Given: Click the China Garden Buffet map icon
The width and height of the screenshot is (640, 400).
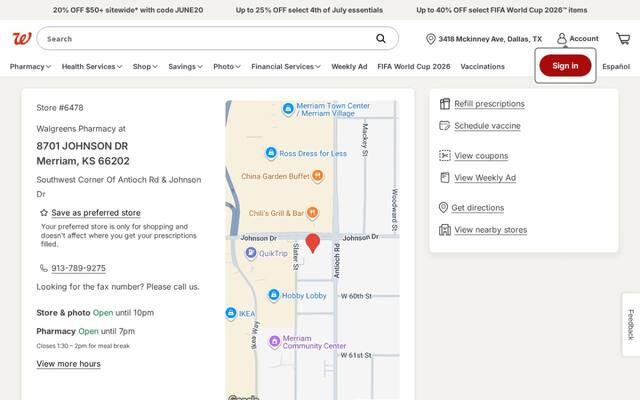Looking at the screenshot, I should point(318,176).
